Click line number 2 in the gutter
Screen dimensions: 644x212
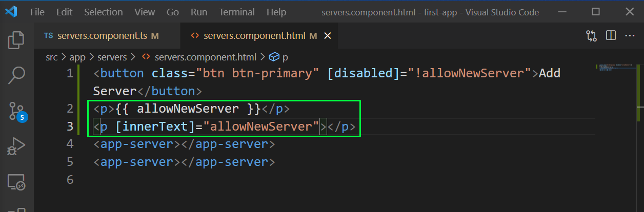point(70,109)
